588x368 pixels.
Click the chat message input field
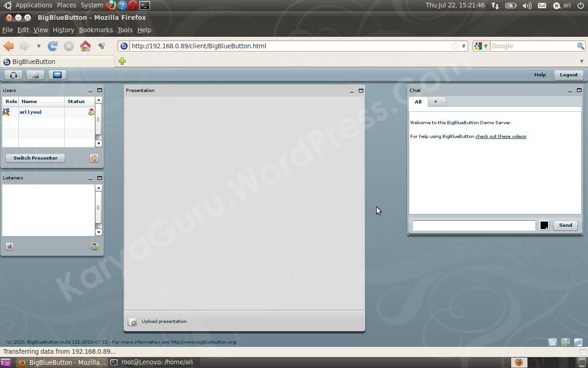(x=474, y=225)
